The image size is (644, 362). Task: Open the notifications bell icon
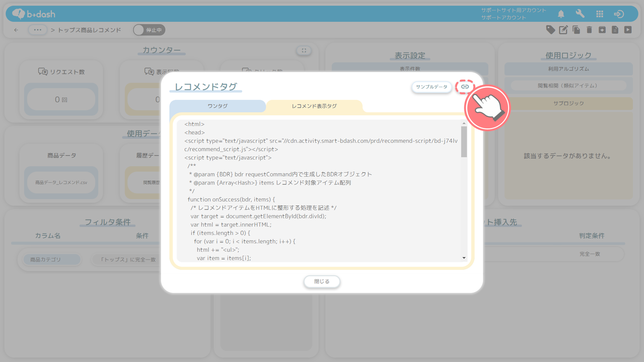[561, 14]
